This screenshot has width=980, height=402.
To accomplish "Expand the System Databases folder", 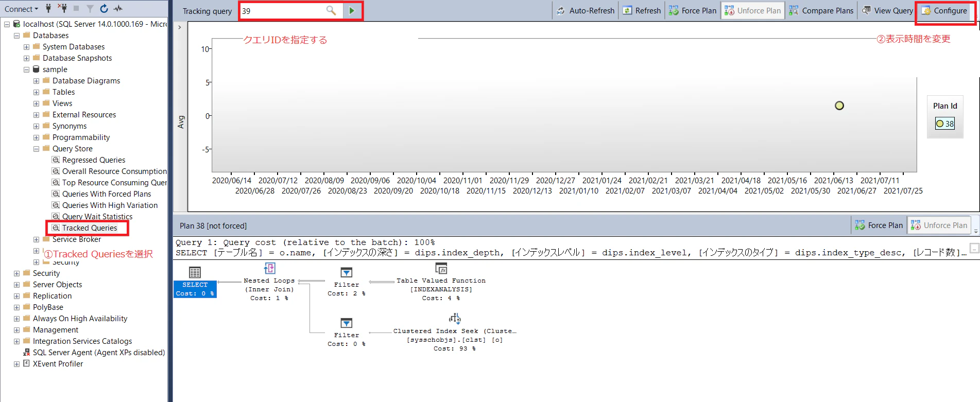I will coord(26,47).
